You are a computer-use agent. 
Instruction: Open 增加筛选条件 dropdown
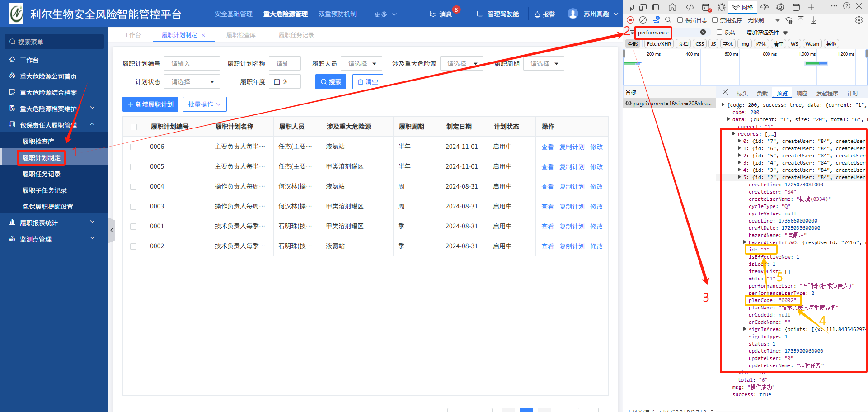(x=767, y=32)
